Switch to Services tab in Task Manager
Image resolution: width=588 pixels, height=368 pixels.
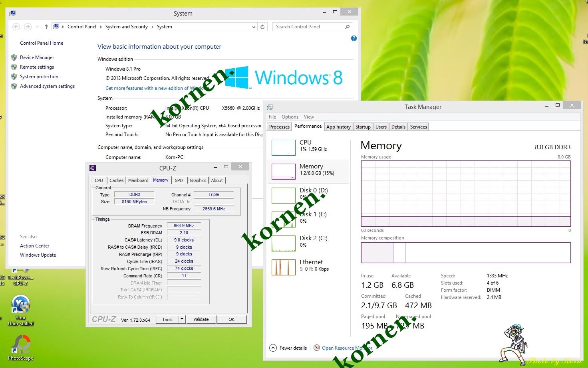point(418,127)
